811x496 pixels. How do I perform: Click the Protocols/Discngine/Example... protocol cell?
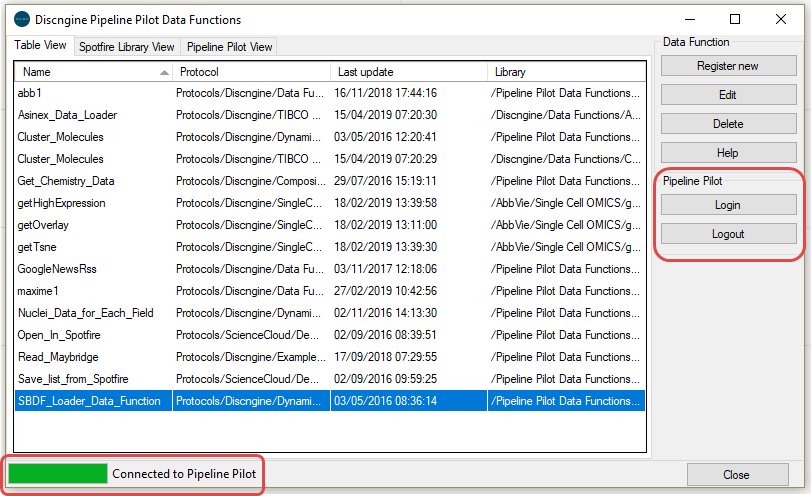[x=251, y=357]
